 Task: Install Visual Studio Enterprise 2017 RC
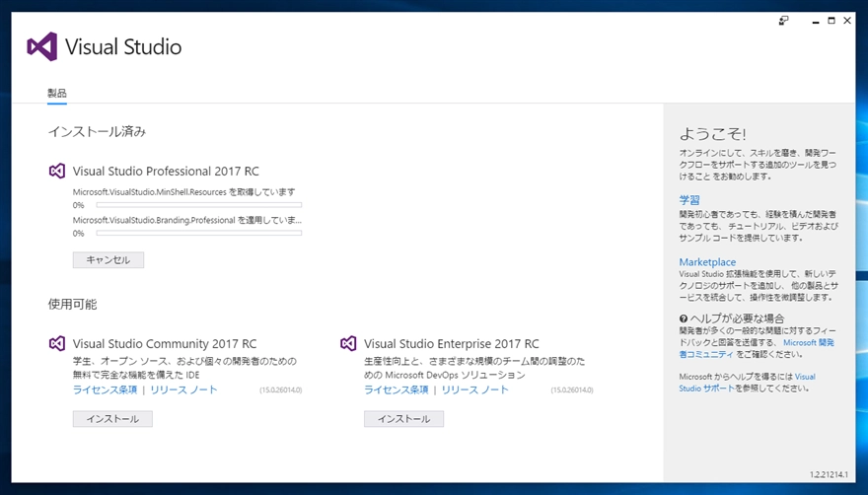[x=403, y=419]
